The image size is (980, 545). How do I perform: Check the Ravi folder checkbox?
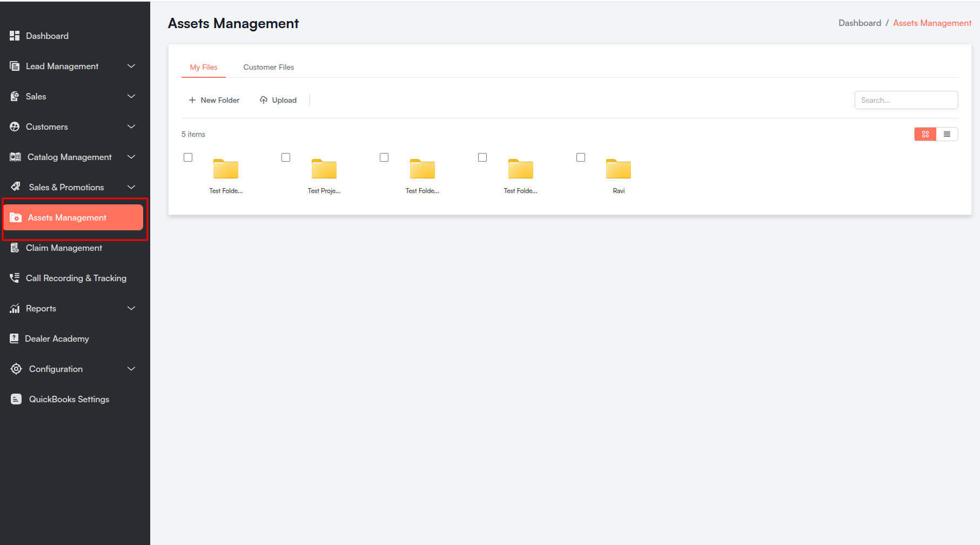[x=581, y=157]
